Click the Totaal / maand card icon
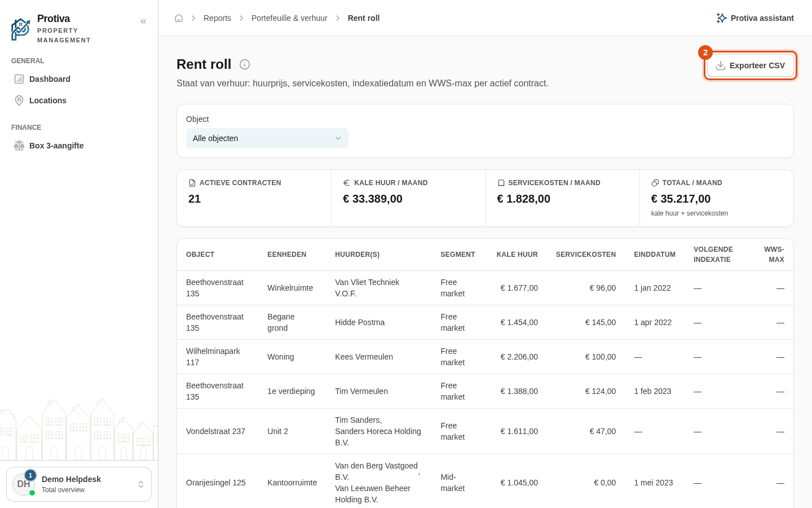The width and height of the screenshot is (812, 508). [x=655, y=183]
